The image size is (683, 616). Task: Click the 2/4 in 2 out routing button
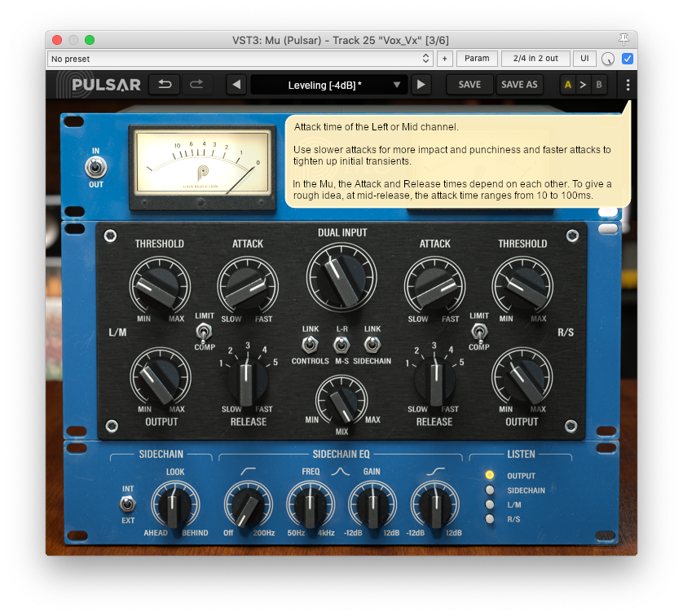pos(535,59)
